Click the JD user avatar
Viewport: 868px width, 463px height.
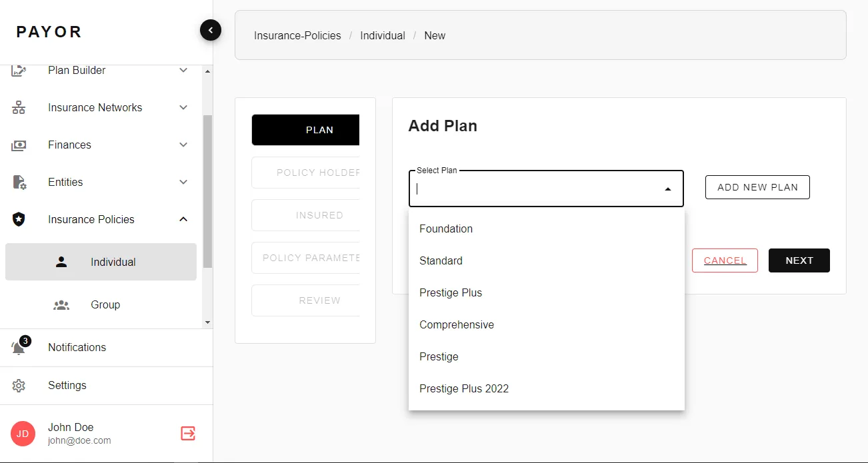tap(23, 434)
